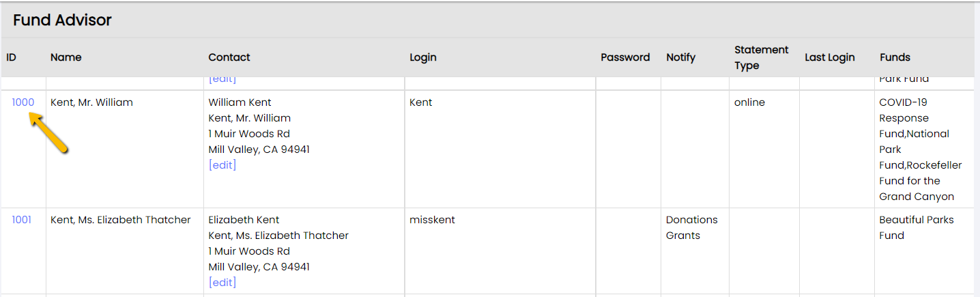Click edit link under Elizabeth Kent's address
Screen dimensions: 980x297
(x=222, y=283)
